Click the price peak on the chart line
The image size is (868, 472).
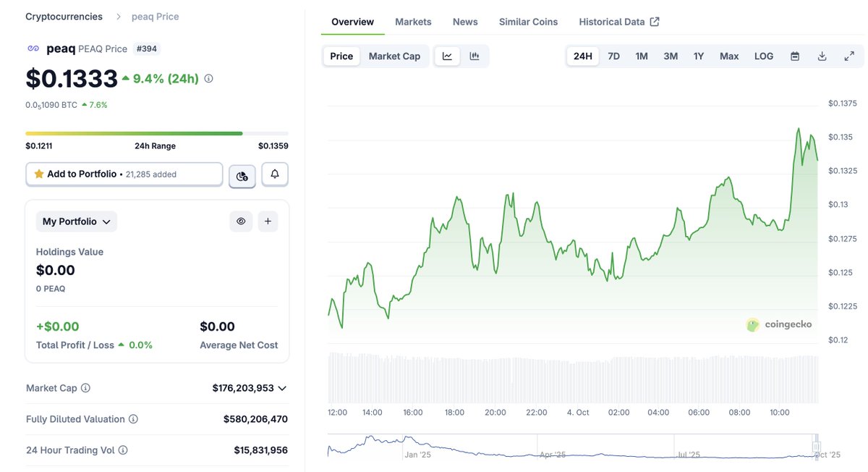[x=799, y=129]
